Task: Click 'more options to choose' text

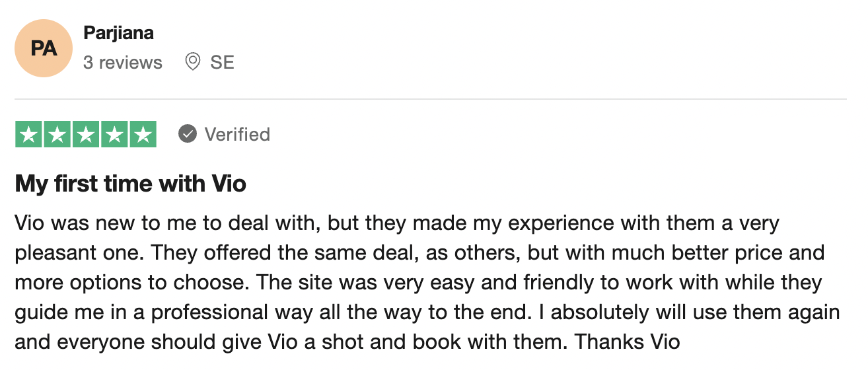Action: [129, 283]
